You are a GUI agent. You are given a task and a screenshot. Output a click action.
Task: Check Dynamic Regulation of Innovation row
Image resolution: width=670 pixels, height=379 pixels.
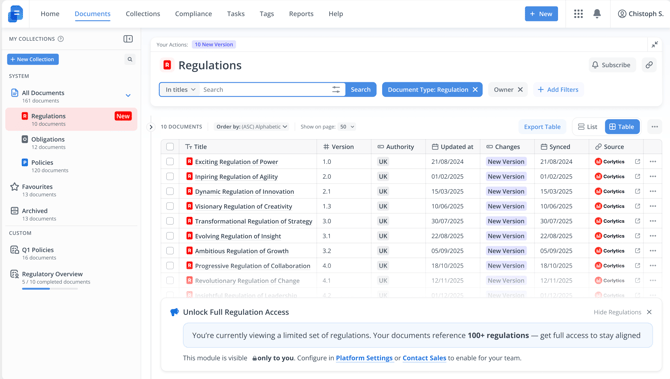click(x=170, y=191)
